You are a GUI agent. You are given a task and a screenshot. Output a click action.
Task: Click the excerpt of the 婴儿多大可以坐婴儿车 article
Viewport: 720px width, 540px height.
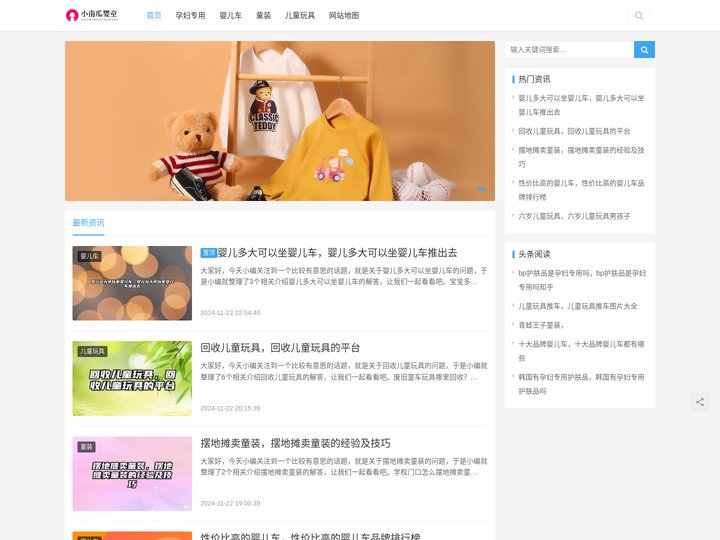(343, 276)
